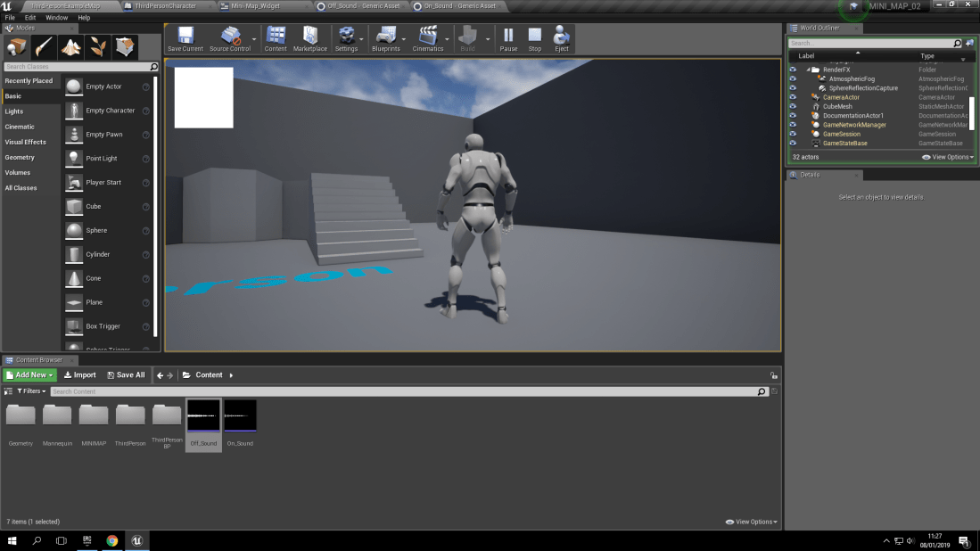980x551 pixels.
Task: Open the Marketplace from the toolbar
Action: click(x=309, y=37)
